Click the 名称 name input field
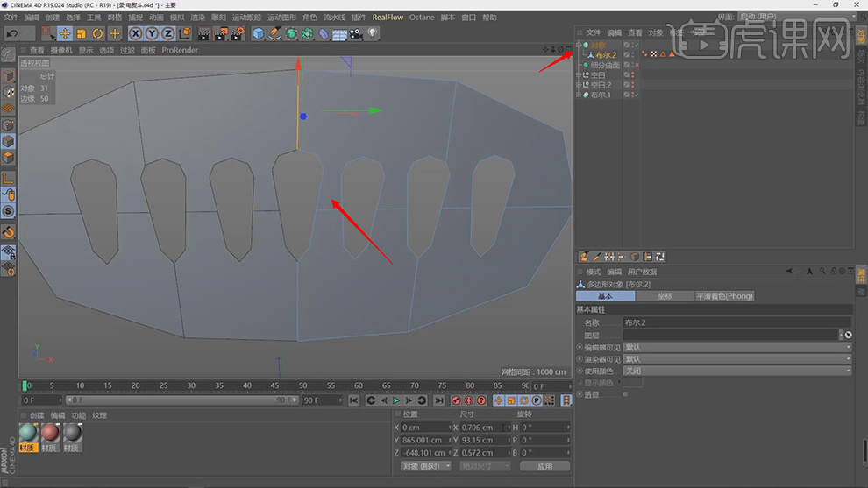Image resolution: width=868 pixels, height=488 pixels. click(x=736, y=322)
